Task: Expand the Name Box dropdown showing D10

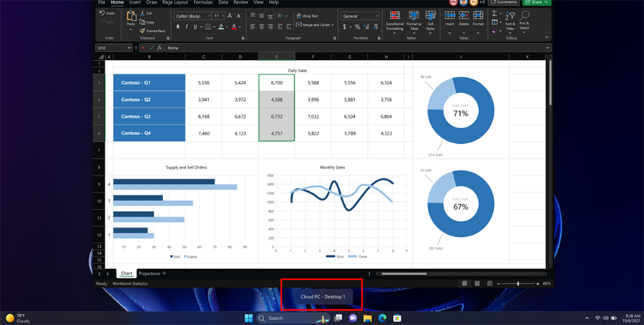Action: pyautogui.click(x=129, y=48)
